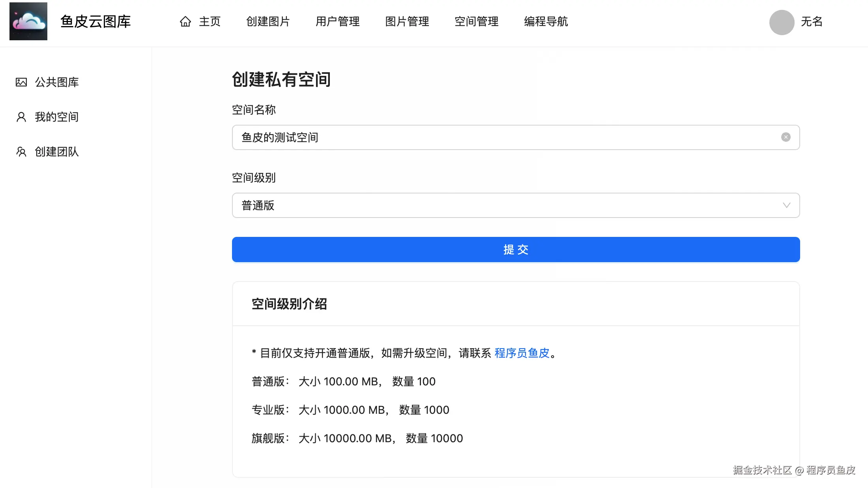Screen dimensions: 868x488
Task: Go to 用户管理 in top navigation
Action: coord(337,21)
